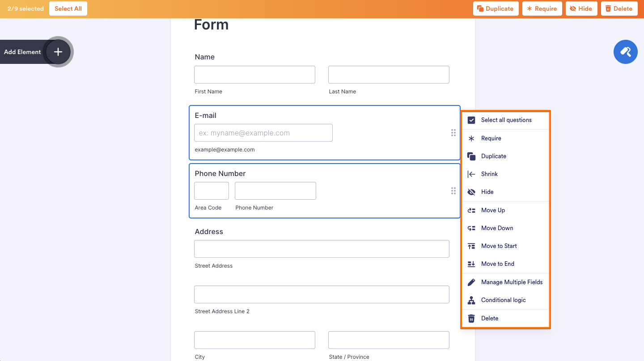Select the Manage Multiple Fields pencil icon

point(471,282)
